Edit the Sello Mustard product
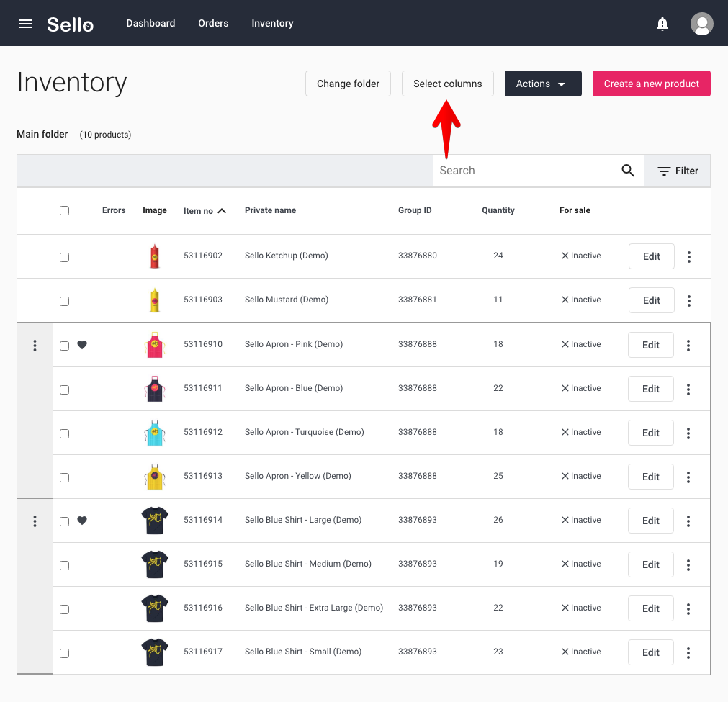The height and width of the screenshot is (702, 728). pos(652,300)
